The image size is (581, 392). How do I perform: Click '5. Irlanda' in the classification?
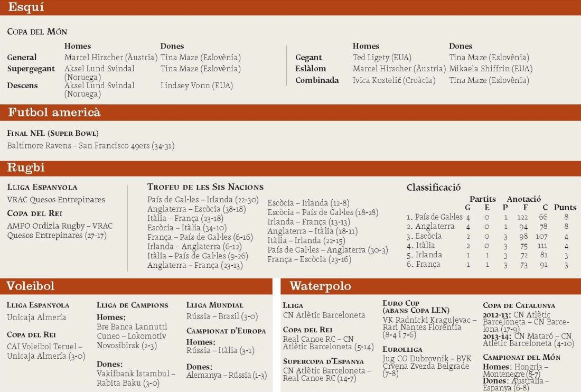(x=424, y=255)
